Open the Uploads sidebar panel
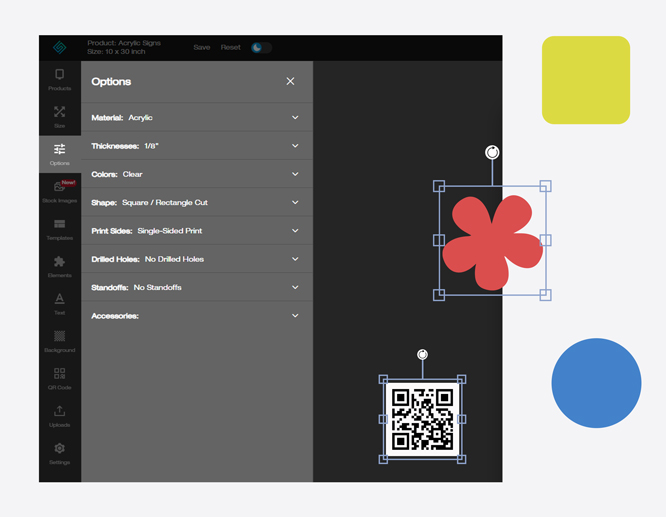Viewport: 666px width, 517px height. [x=59, y=416]
